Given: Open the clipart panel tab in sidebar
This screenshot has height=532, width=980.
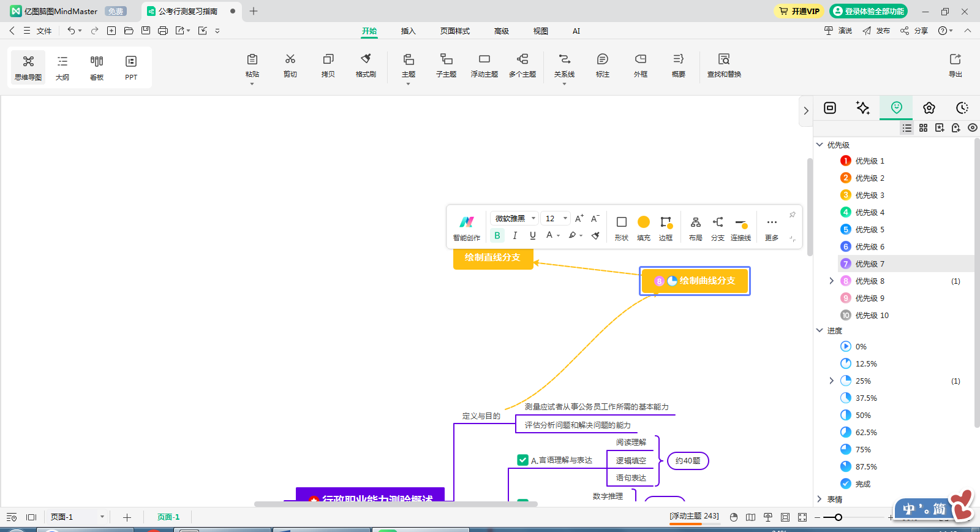Looking at the screenshot, I should point(929,108).
